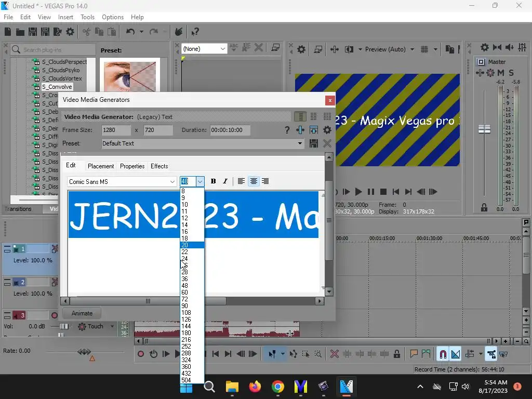Switch to Transitions tab
Screen dimensions: 532x399
pyautogui.click(x=18, y=209)
